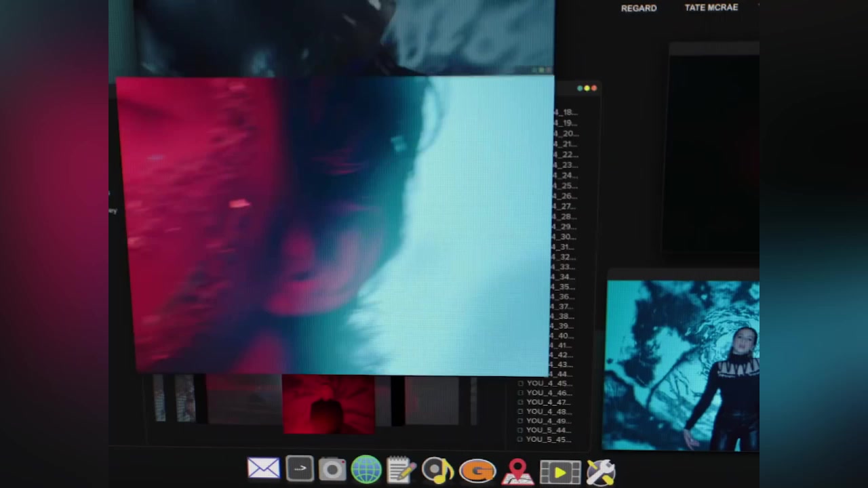Select the YOU_5_44 file name
This screenshot has width=868, height=488.
[x=549, y=430]
